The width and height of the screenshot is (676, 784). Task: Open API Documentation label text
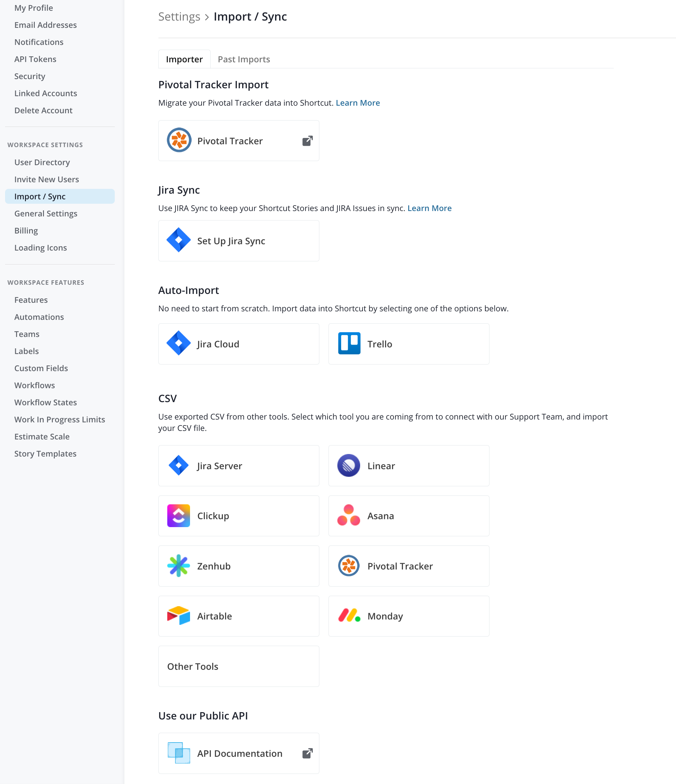click(240, 753)
